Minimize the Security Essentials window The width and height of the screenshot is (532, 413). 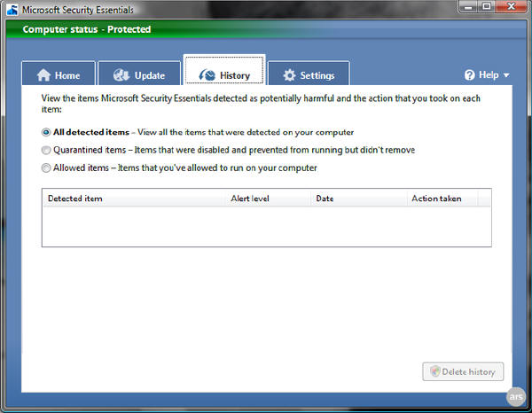(469, 7)
